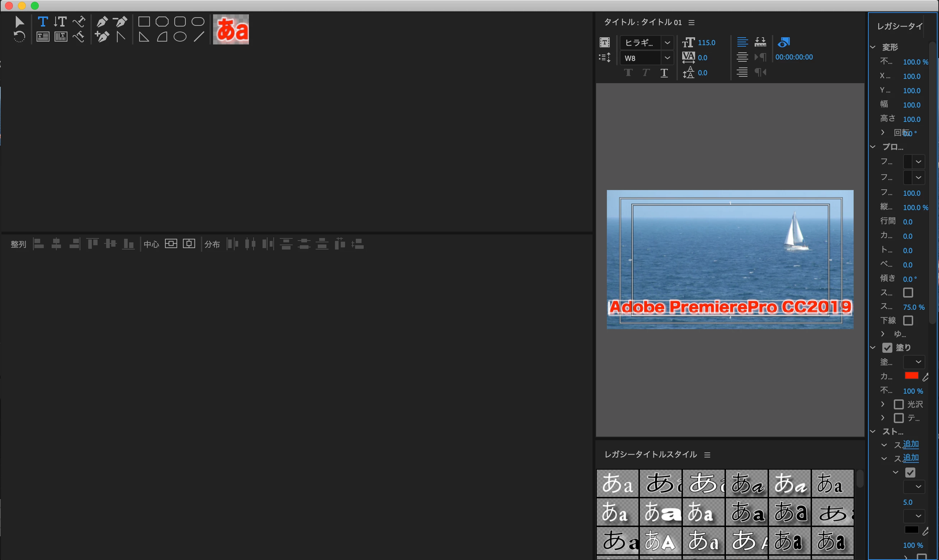
Task: Enable the 下線 underline checkbox
Action: pyautogui.click(x=908, y=321)
